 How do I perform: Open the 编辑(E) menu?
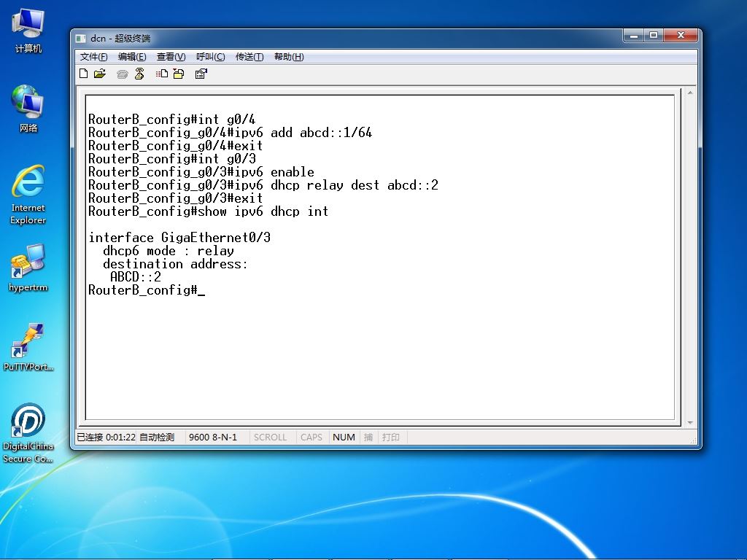[x=132, y=57]
